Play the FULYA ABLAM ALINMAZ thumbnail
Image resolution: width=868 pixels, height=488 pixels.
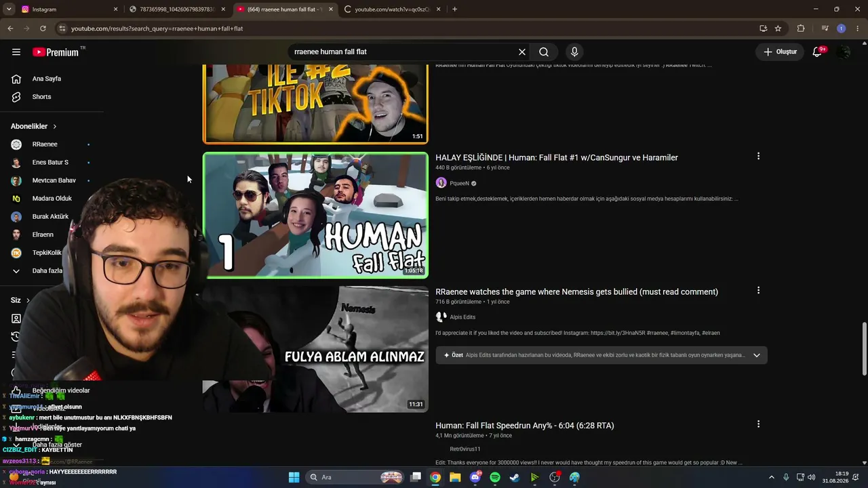(x=315, y=349)
